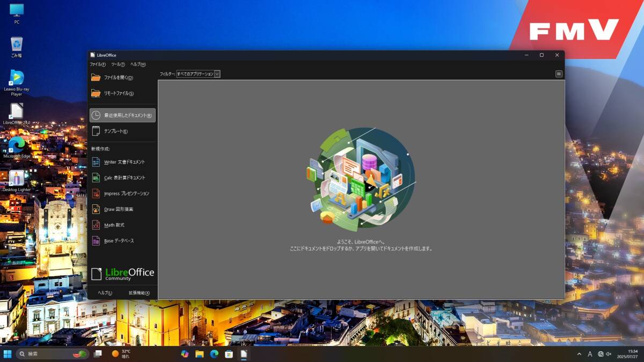Create a new Calc 表計算ドキュメント
Viewport: 644px width, 362px height.
pos(122,178)
